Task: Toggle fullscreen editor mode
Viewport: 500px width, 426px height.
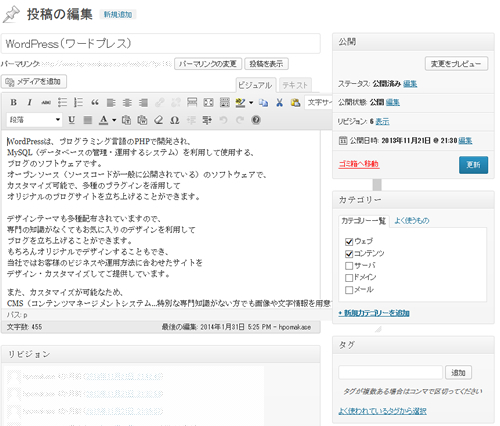Action: 208,102
